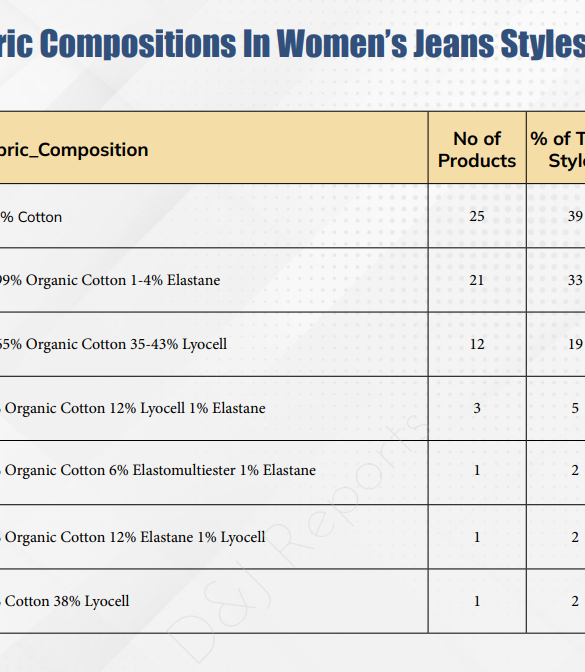This screenshot has width=585, height=672.
Task: Click the product count in the Elastomultiester row
Action: click(x=477, y=470)
